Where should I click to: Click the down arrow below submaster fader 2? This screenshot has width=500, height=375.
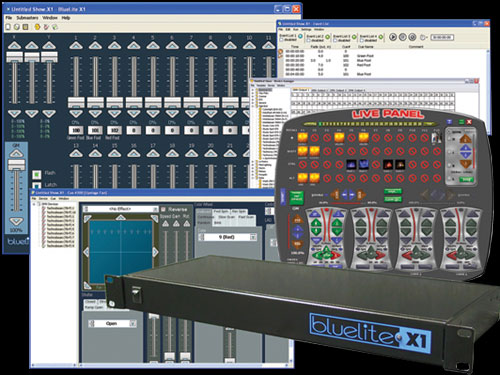(x=95, y=114)
